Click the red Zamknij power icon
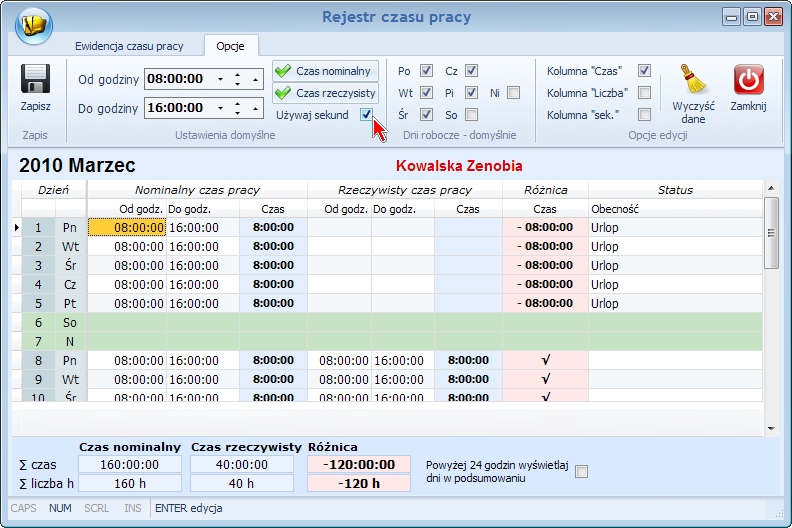792x528 pixels. pos(749,79)
